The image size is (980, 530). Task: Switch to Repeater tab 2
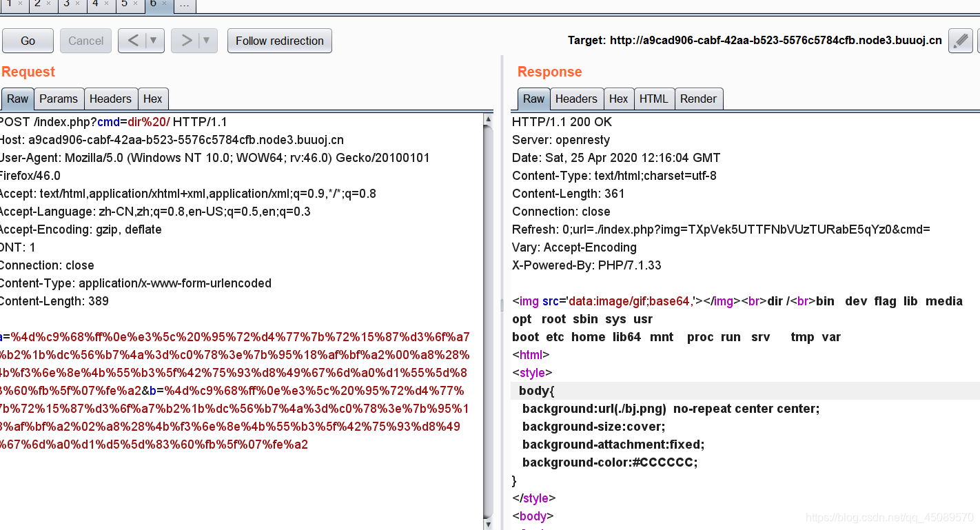[x=37, y=3]
